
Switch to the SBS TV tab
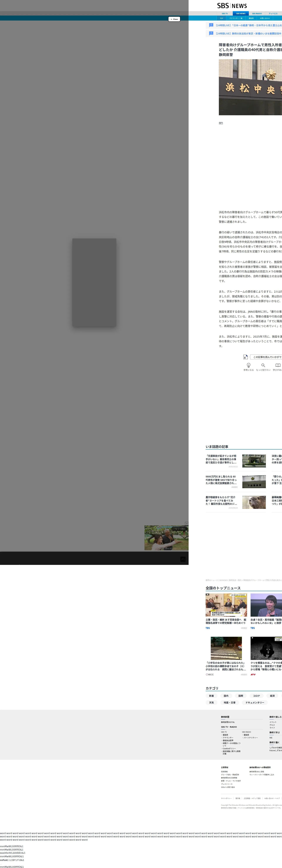(225, 13)
